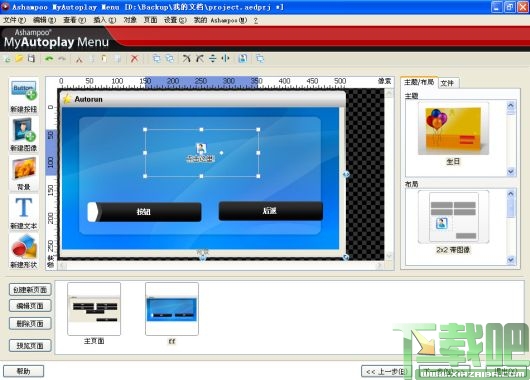Click the right-edge page resize handle
Viewport: 530px width, 380px height.
click(x=346, y=174)
